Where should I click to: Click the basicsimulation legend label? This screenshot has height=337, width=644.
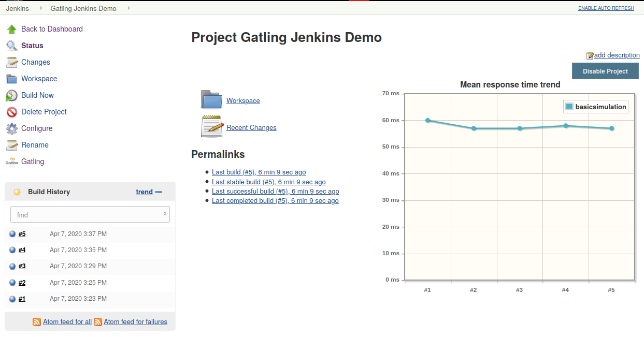pyautogui.click(x=601, y=107)
